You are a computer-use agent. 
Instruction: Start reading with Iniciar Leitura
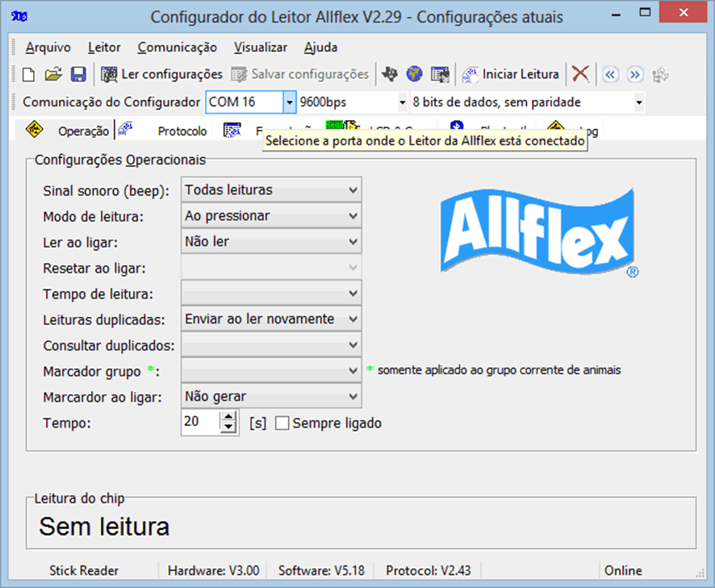(x=510, y=74)
